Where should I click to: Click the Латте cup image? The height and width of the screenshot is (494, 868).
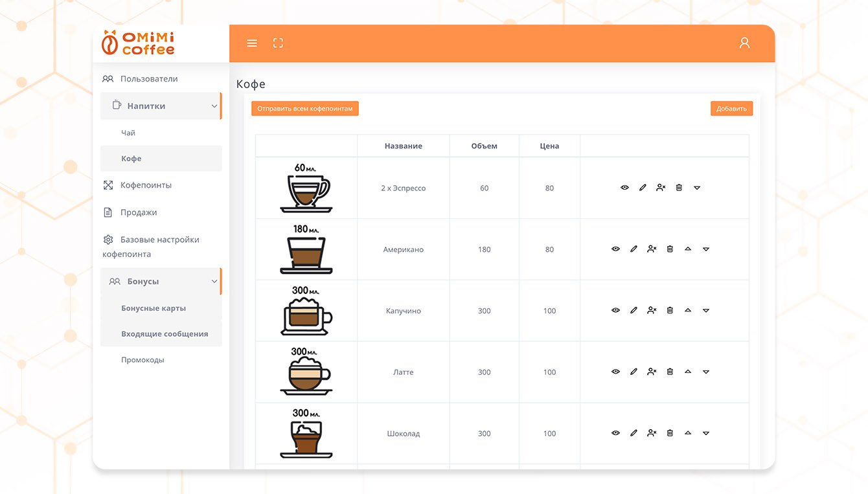(306, 372)
